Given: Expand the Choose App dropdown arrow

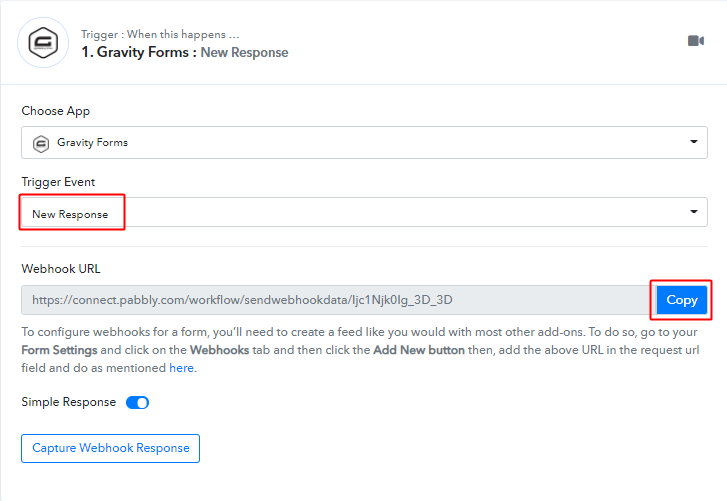Looking at the screenshot, I should pyautogui.click(x=694, y=141).
